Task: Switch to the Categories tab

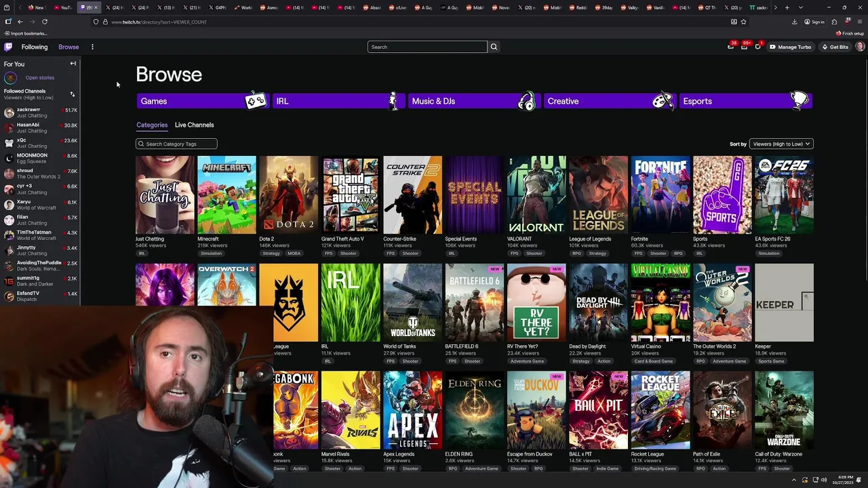Action: point(152,125)
